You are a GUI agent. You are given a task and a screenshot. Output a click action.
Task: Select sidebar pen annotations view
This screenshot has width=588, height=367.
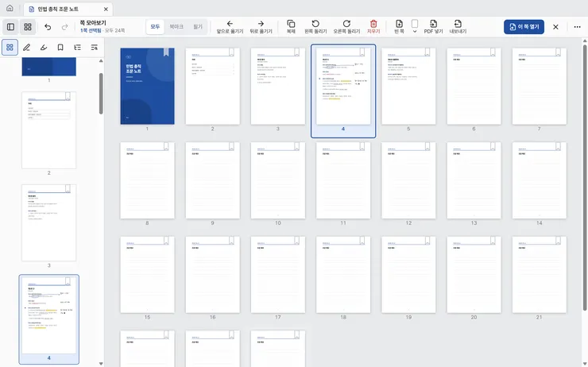27,47
